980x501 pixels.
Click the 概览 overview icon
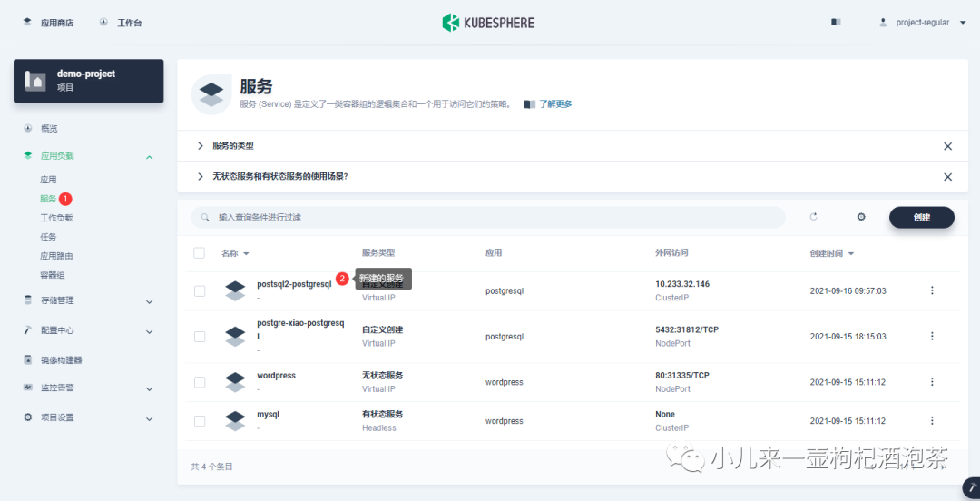point(27,128)
